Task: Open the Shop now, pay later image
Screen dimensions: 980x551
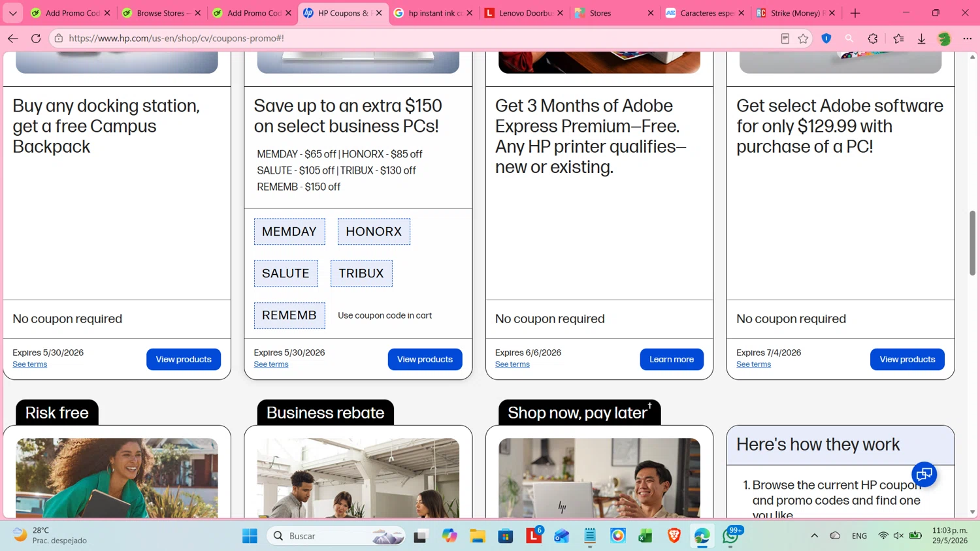Action: coord(599,478)
